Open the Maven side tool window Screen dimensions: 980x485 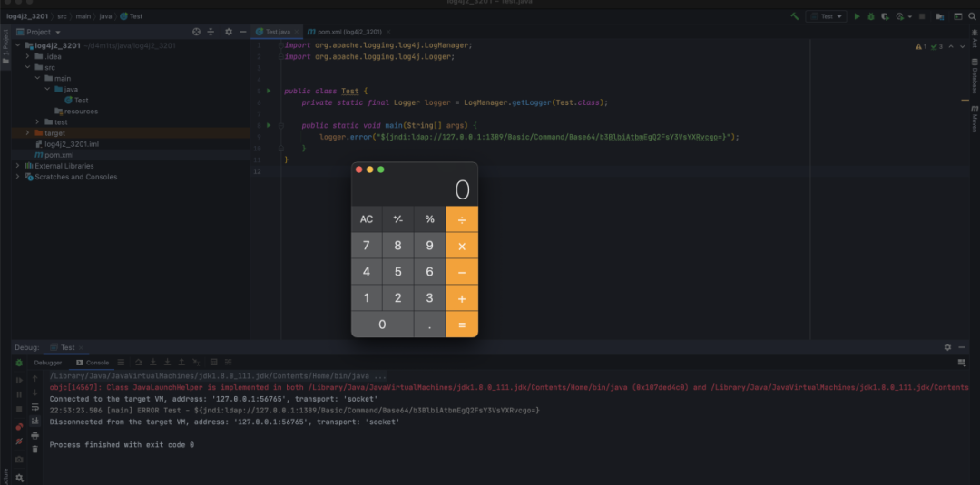click(975, 119)
